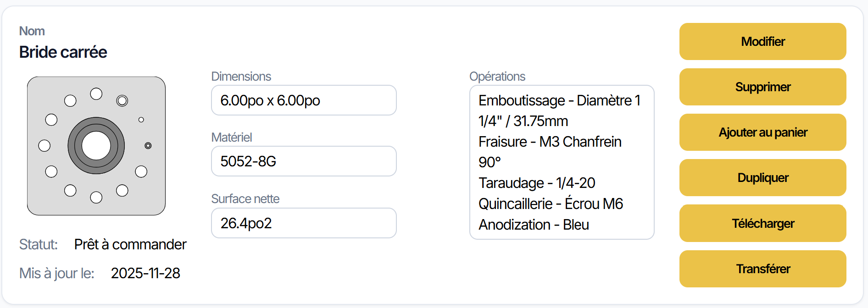Click the Modifier button

coord(762,42)
